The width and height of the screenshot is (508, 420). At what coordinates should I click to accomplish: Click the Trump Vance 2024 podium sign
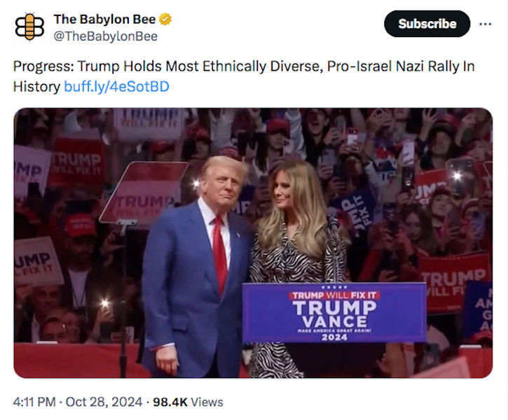334,313
